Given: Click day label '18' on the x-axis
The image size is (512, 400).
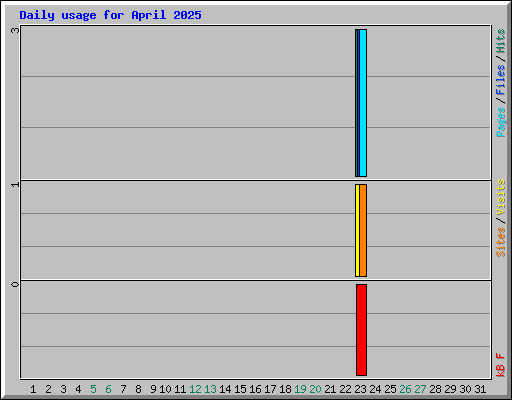Looking at the screenshot, I should click(285, 389).
